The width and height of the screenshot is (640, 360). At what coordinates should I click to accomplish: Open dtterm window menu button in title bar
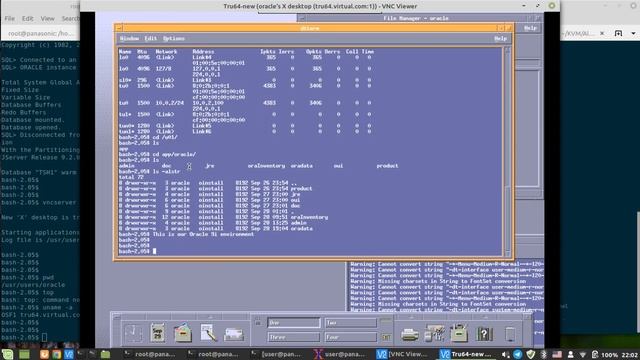pos(119,28)
